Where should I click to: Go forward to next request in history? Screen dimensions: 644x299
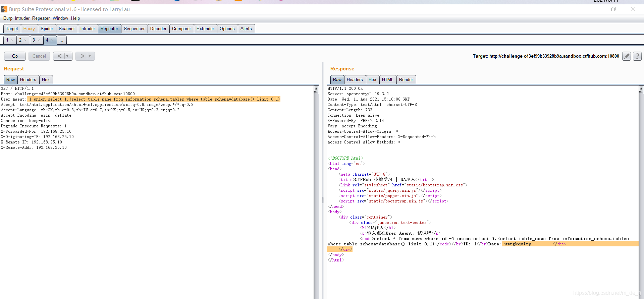tap(82, 56)
